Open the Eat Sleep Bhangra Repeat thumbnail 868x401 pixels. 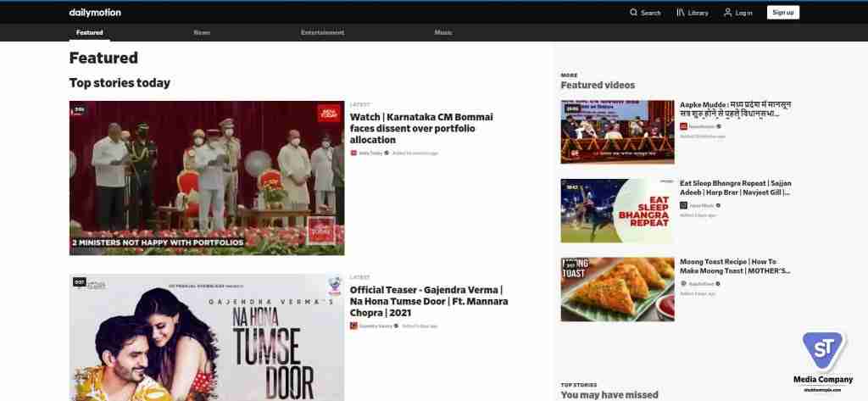click(x=617, y=210)
